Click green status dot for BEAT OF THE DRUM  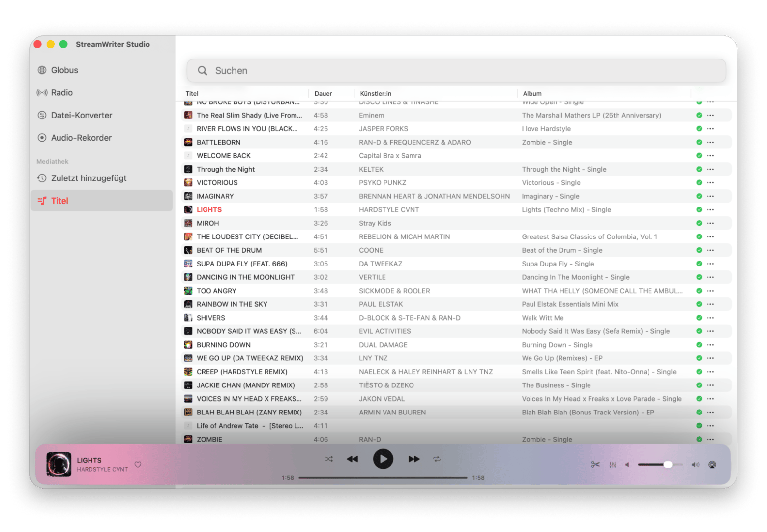699,250
